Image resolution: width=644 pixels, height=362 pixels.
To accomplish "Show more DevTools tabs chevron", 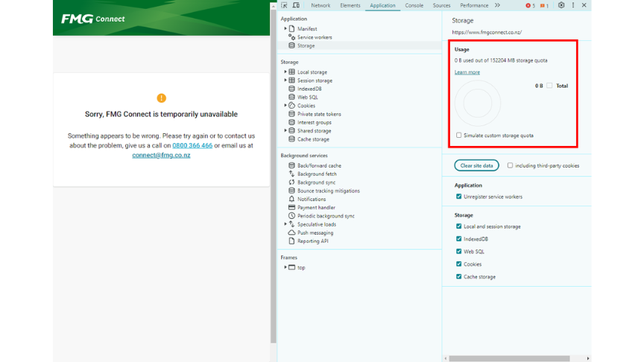I will (497, 5).
